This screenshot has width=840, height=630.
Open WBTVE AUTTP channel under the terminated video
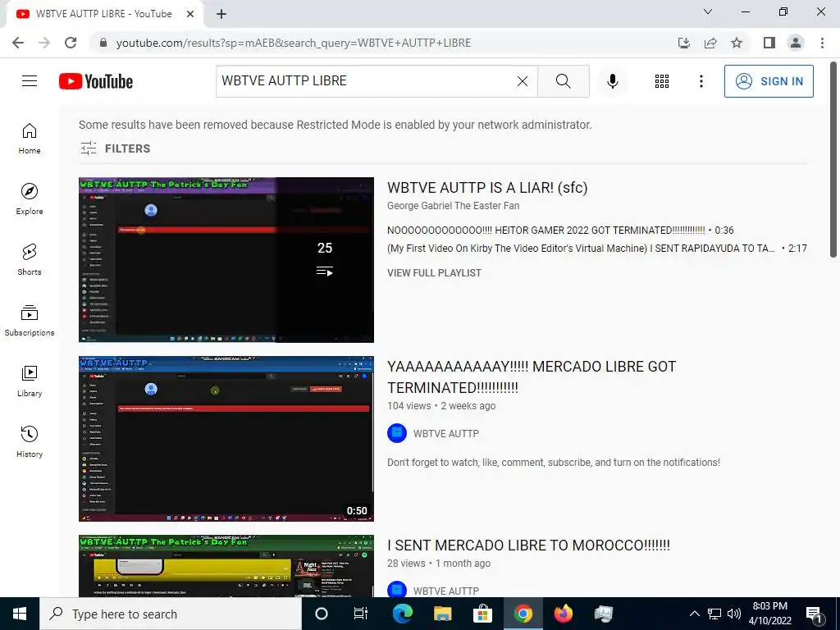pyautogui.click(x=446, y=433)
